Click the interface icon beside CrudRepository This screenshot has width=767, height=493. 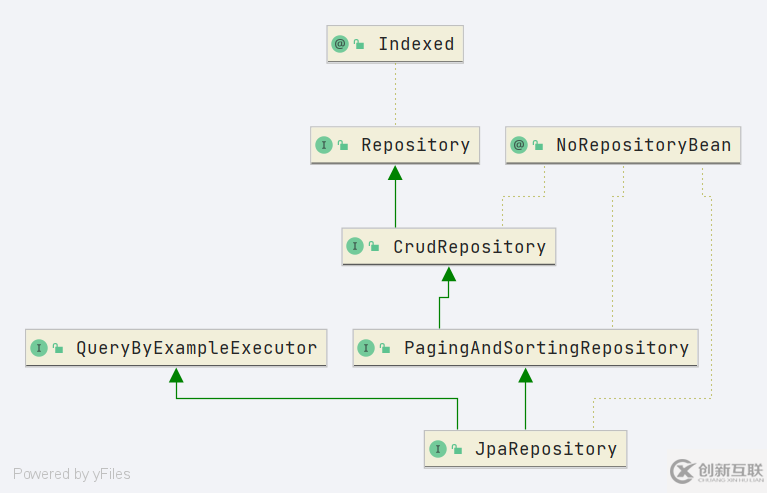(x=356, y=246)
